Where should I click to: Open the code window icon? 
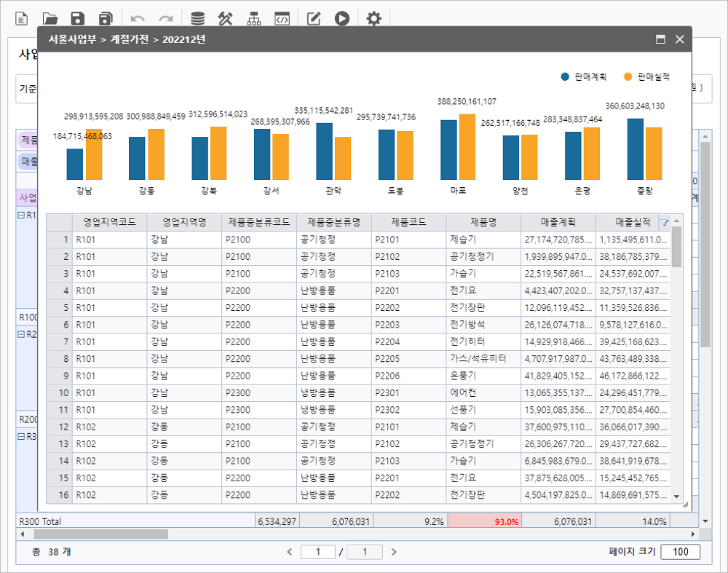click(x=282, y=18)
